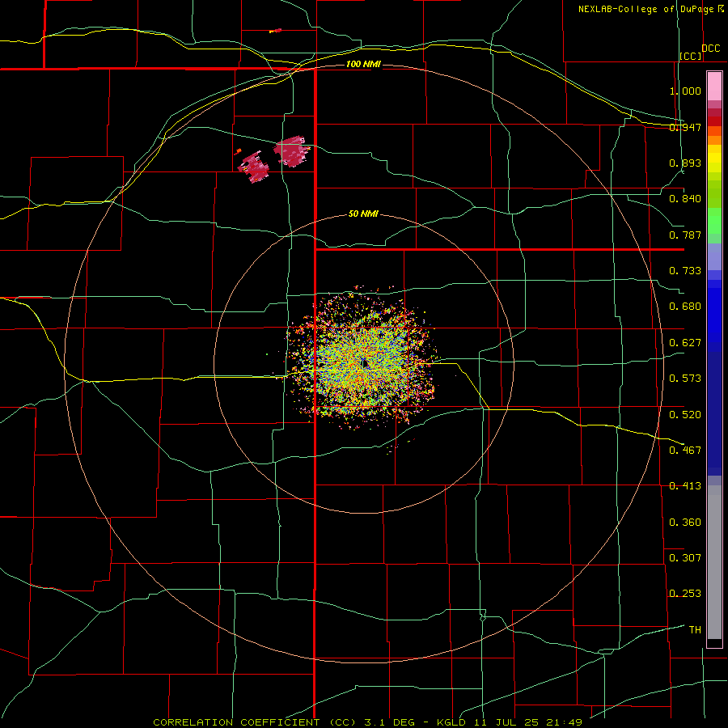Click the KGLD station identifier
The height and width of the screenshot is (728, 728).
pos(453,722)
